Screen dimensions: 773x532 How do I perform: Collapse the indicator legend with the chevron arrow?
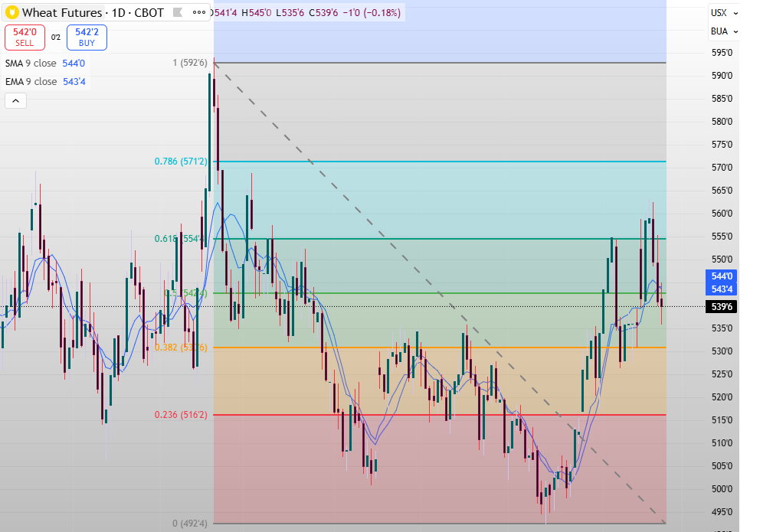coord(15,100)
